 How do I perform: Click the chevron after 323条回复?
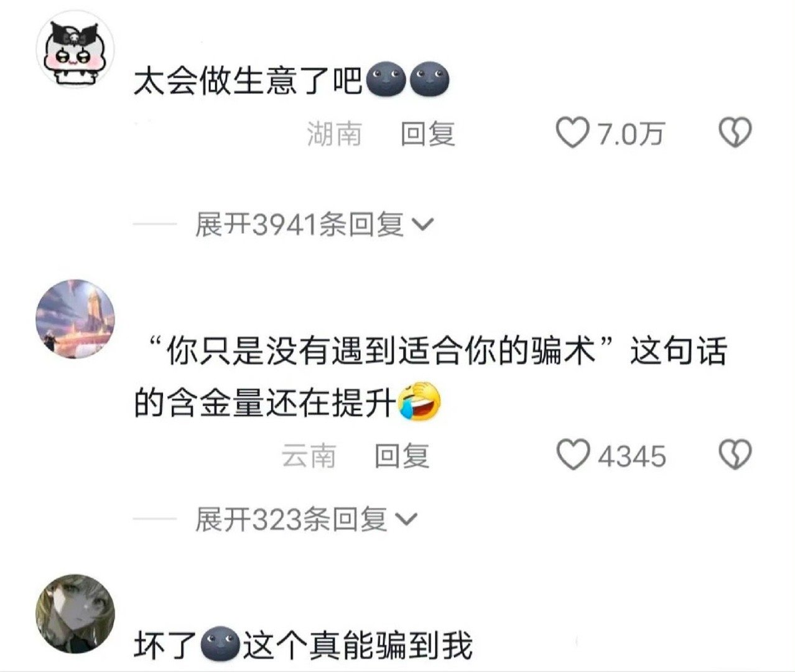click(x=406, y=520)
